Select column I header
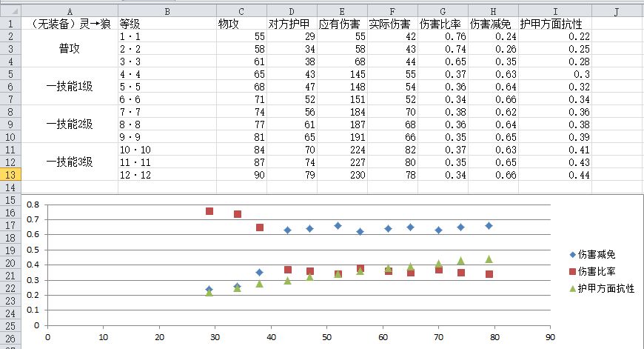This screenshot has width=644, height=349. (x=555, y=11)
